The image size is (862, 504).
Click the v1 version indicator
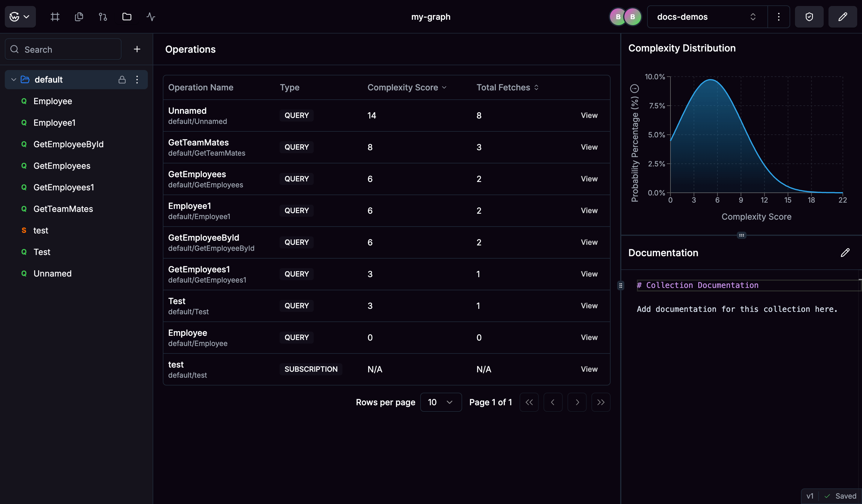810,496
